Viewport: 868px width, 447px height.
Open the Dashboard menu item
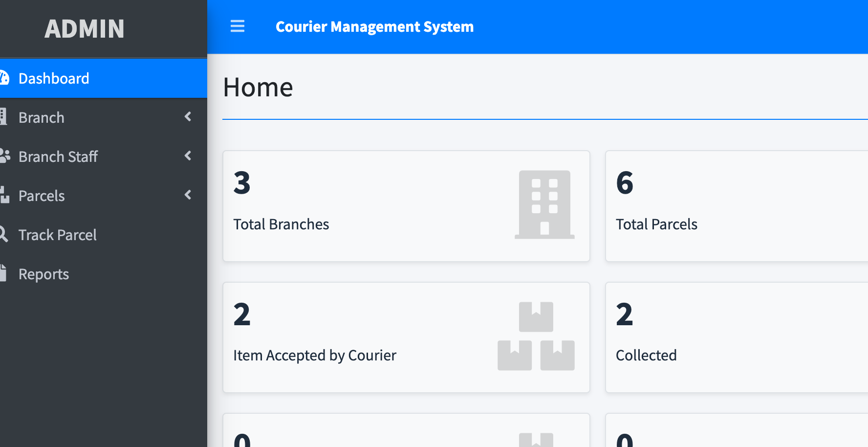click(x=104, y=78)
